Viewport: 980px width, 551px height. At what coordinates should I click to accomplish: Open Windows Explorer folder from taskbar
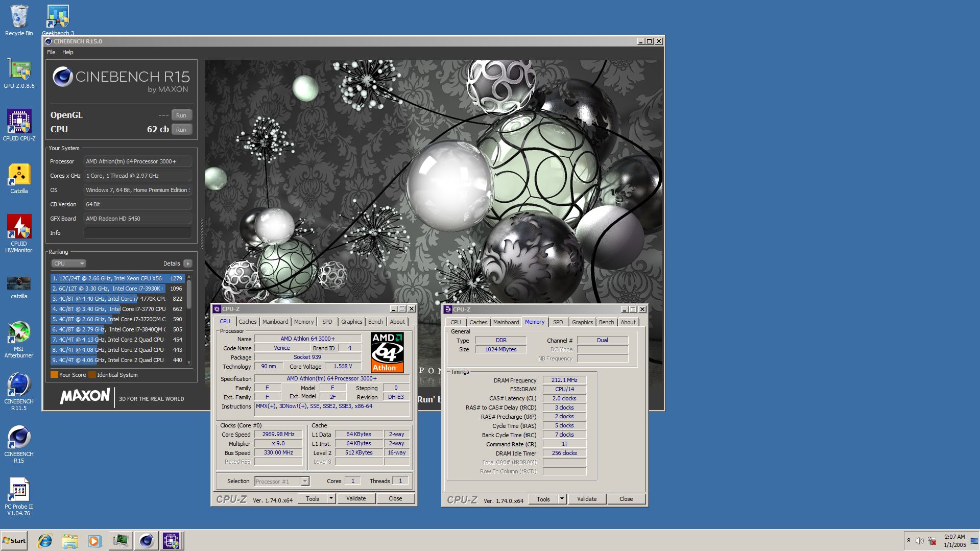coord(70,540)
